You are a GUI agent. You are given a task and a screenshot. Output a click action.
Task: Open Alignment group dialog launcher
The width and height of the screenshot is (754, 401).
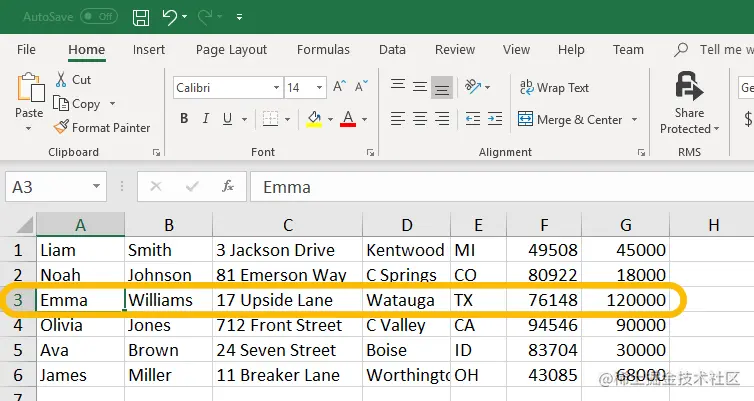[641, 152]
